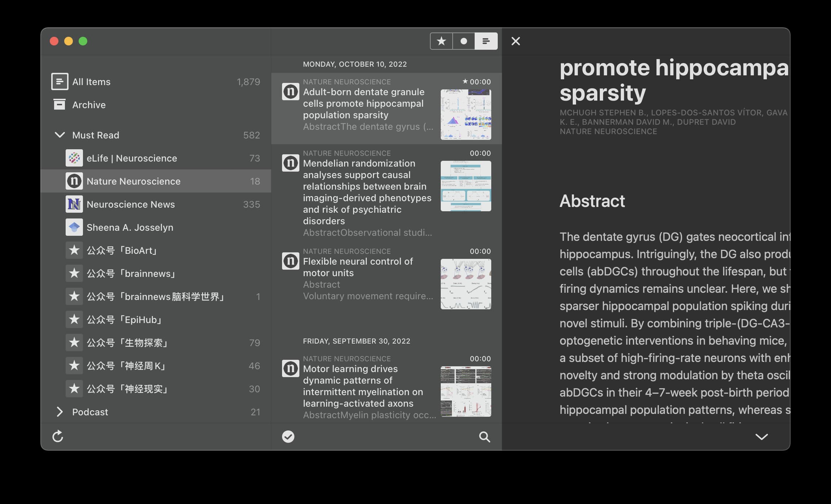The width and height of the screenshot is (831, 504).
Task: Click star icon beside 公众号「生物探索」
Action: click(x=74, y=342)
